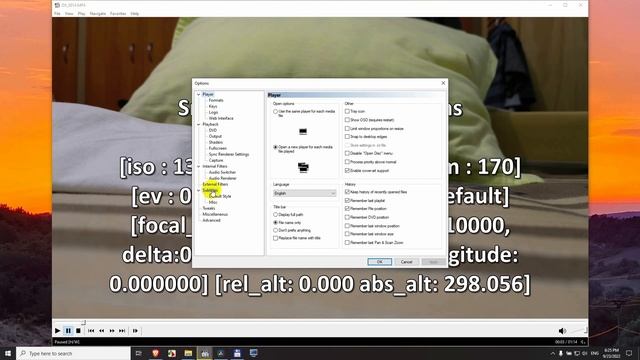
Task: Skip to previous track button
Action: point(91,331)
